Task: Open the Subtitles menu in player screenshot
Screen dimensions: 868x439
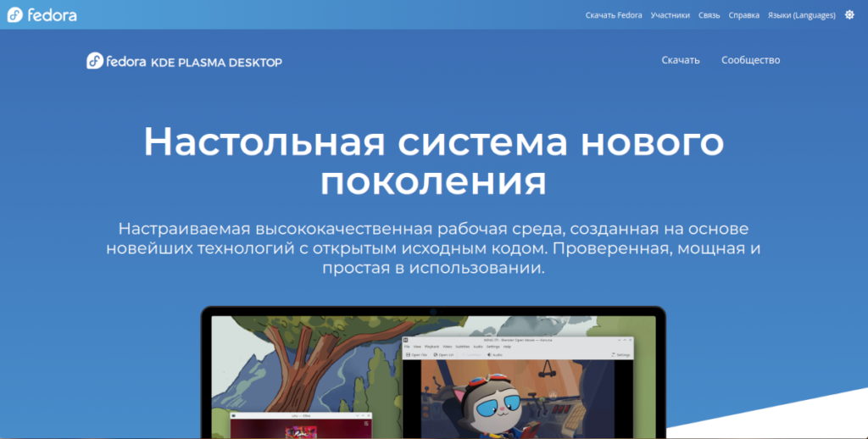Action: click(462, 347)
